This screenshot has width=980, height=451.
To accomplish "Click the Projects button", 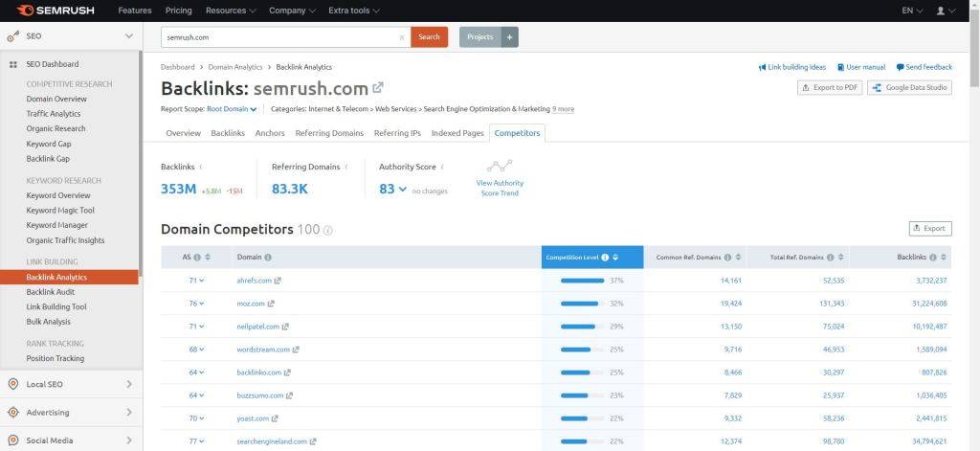I will pyautogui.click(x=480, y=37).
